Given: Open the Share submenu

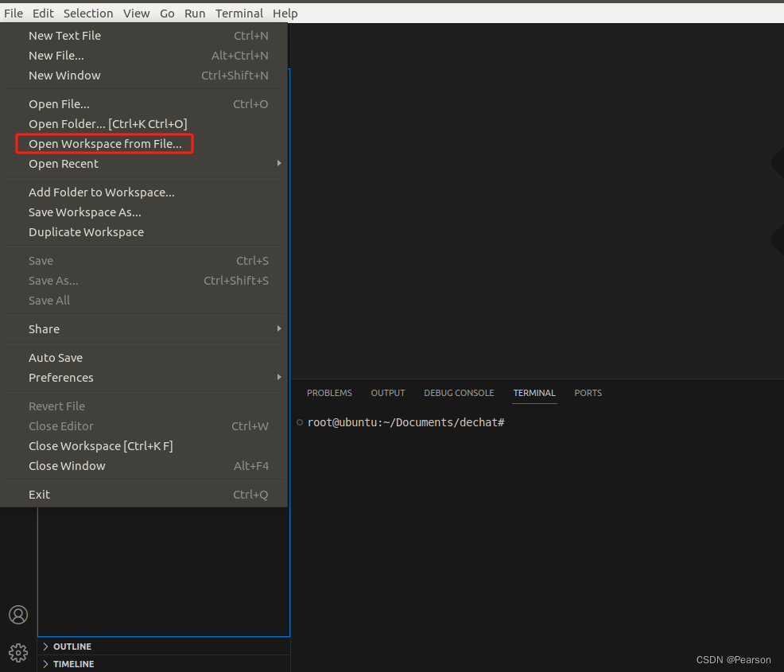Looking at the screenshot, I should click(x=44, y=328).
